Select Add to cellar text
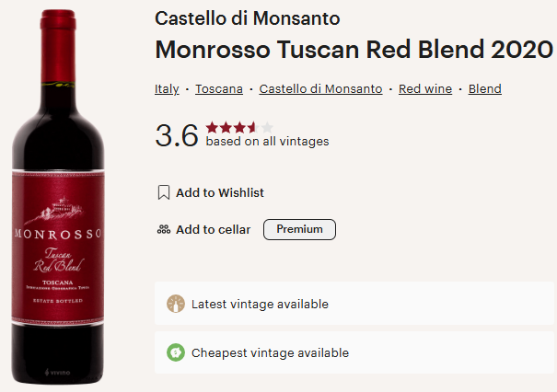The height and width of the screenshot is (392, 557). click(x=214, y=230)
